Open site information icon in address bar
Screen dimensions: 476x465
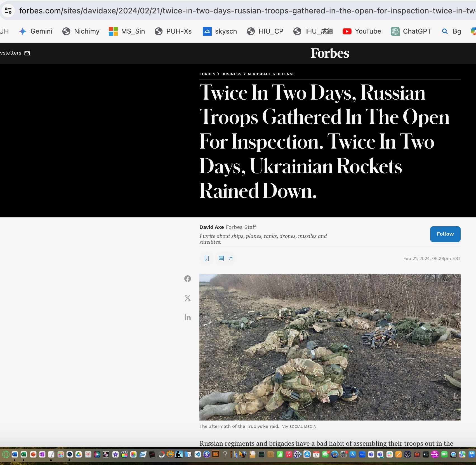(8, 11)
